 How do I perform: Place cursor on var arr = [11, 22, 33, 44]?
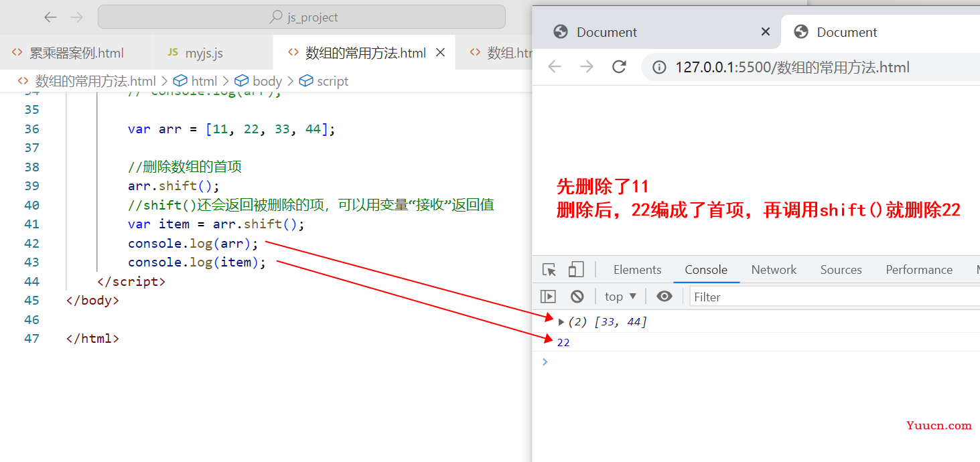231,129
